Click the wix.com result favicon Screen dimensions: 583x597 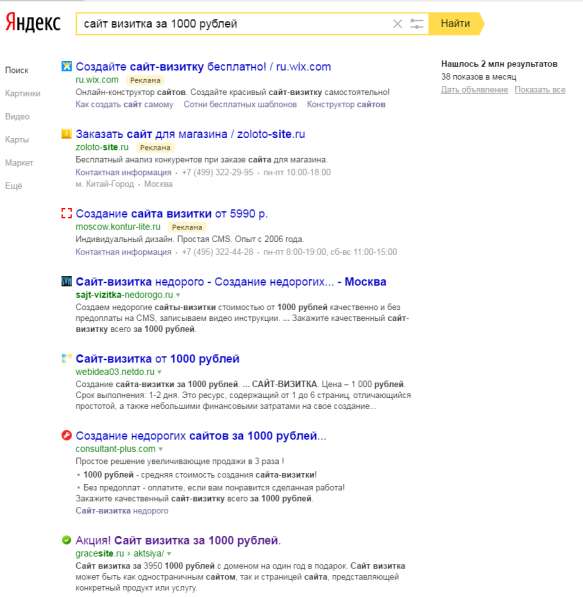(66, 67)
